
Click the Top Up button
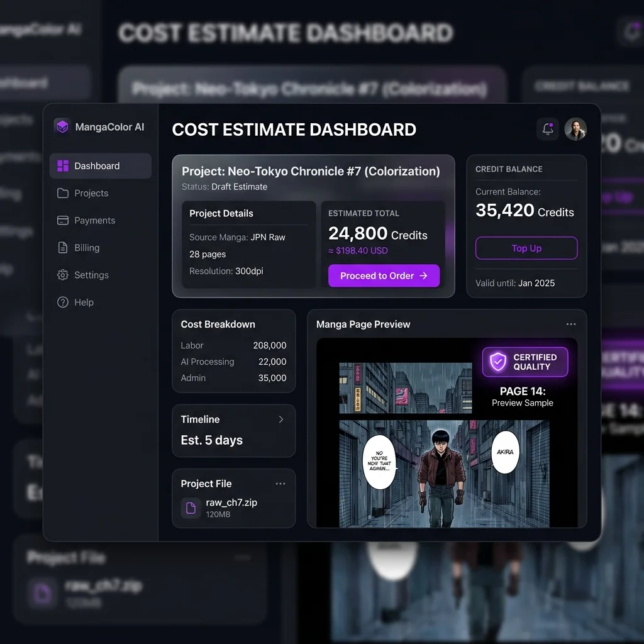pos(526,248)
